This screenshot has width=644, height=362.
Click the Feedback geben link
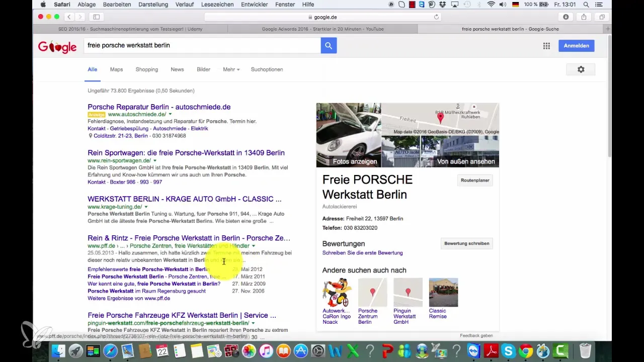[x=476, y=335]
